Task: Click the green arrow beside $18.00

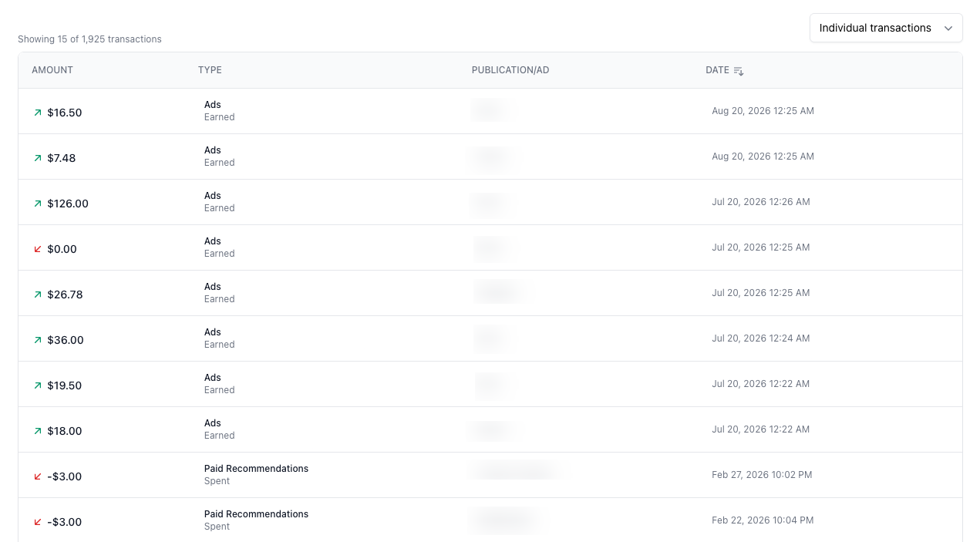Action: click(38, 431)
